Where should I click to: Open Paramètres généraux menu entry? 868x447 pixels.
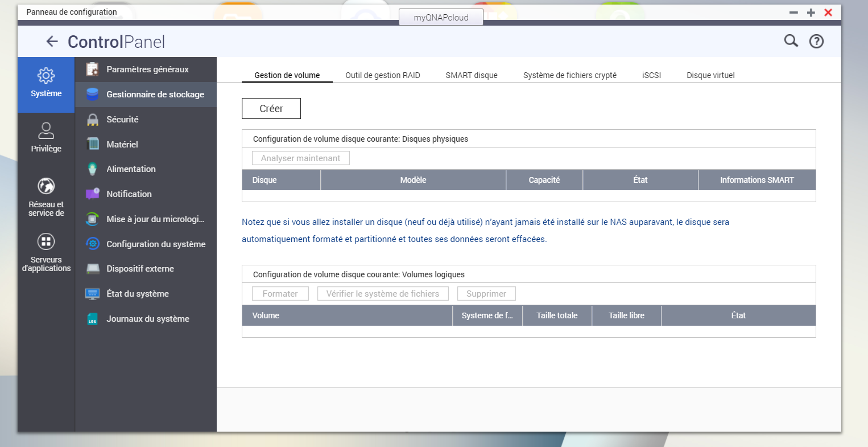[x=146, y=69]
